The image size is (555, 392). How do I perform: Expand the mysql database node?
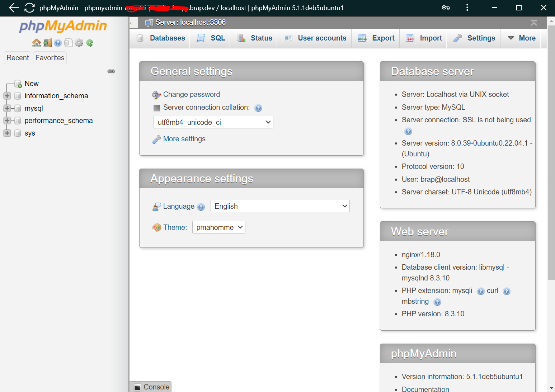pyautogui.click(x=7, y=108)
